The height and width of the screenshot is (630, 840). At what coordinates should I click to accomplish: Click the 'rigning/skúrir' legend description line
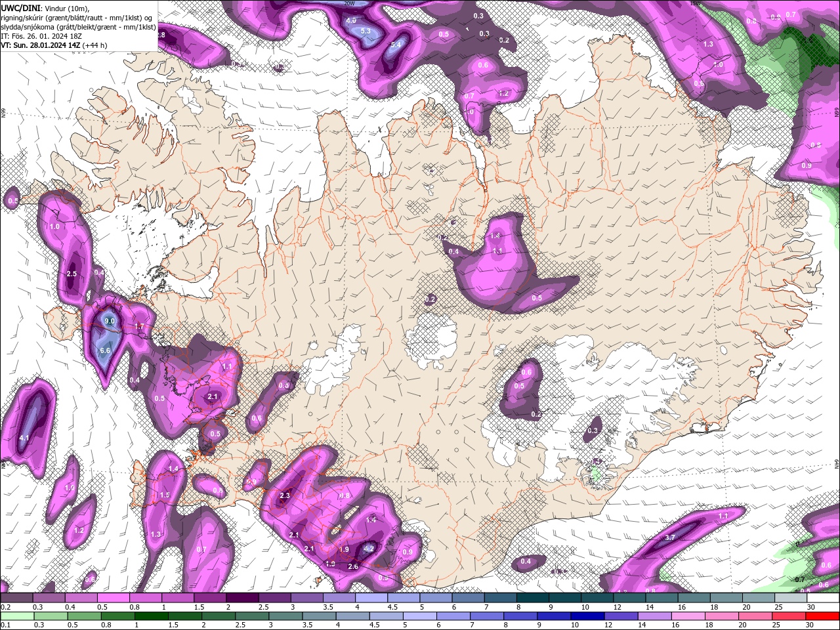coord(77,18)
